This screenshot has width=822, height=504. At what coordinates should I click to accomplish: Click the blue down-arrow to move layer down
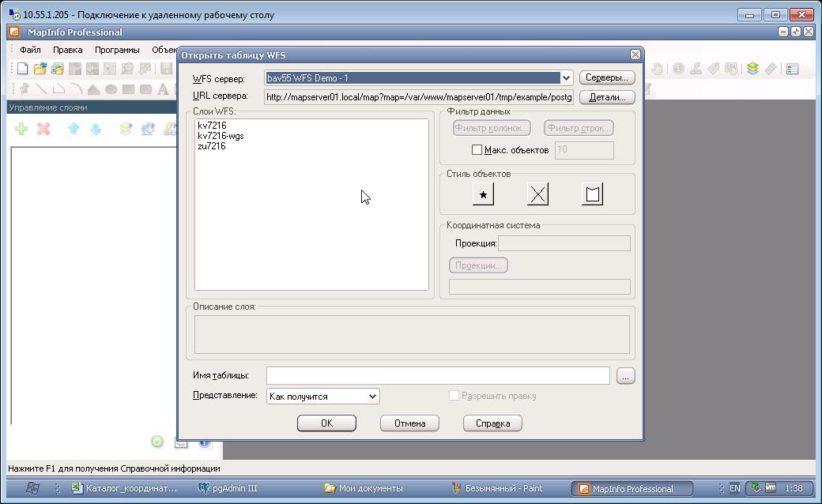[x=96, y=128]
